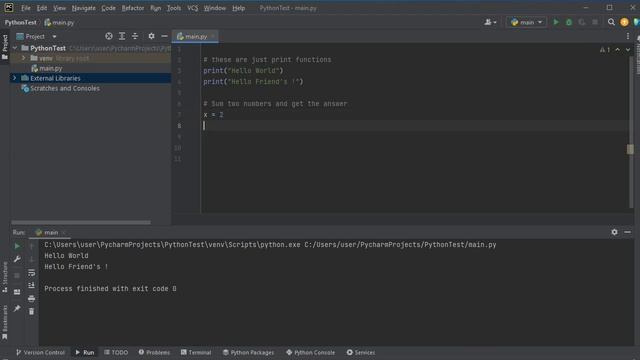Open the Help menu

(x=238, y=8)
